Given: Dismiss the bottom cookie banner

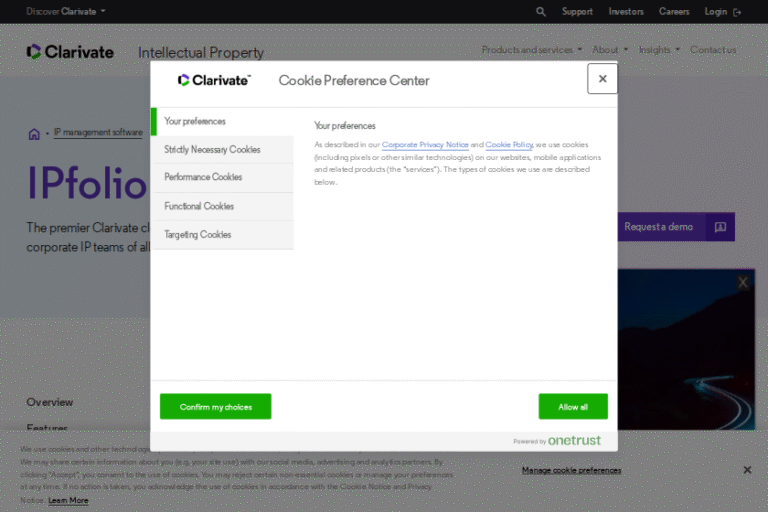Looking at the screenshot, I should click(747, 470).
